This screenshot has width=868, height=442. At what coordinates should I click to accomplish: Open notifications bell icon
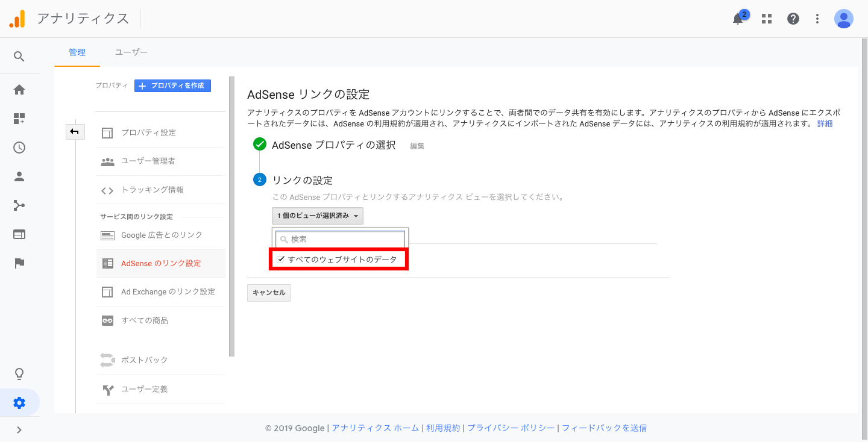(738, 19)
